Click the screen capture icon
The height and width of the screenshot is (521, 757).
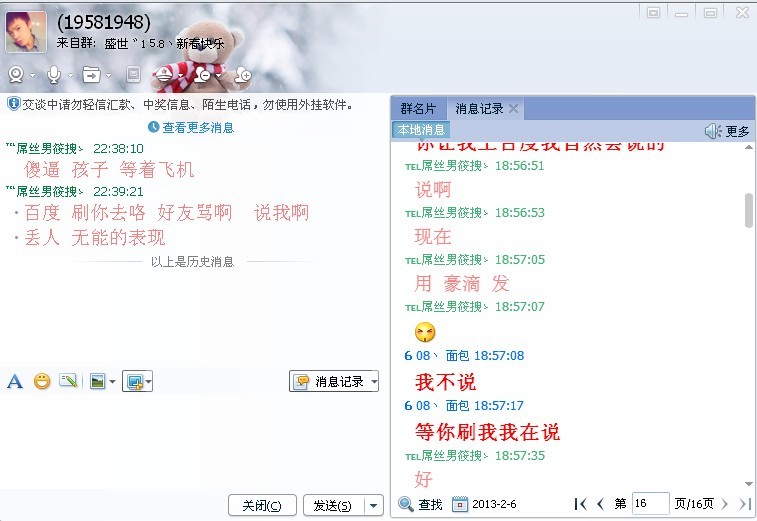[134, 381]
